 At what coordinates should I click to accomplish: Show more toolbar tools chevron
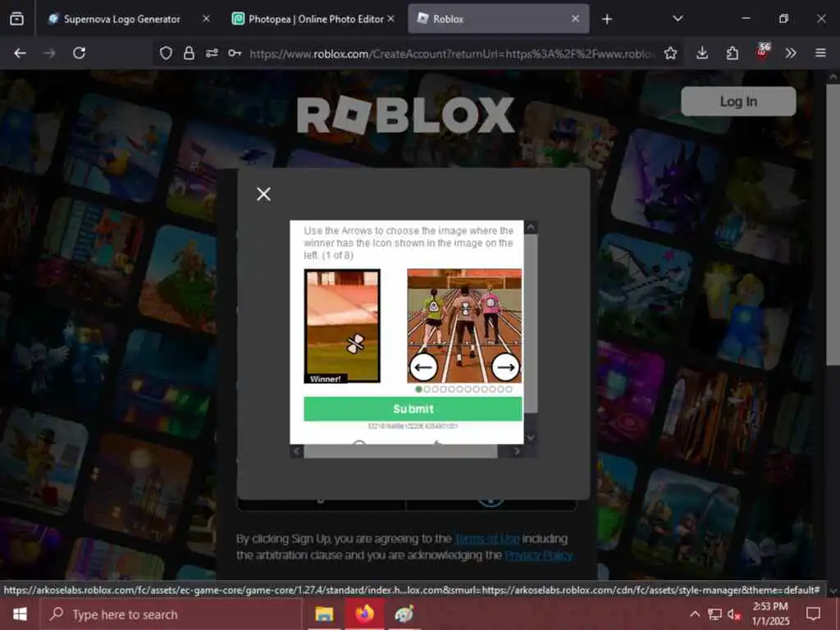[x=791, y=53]
